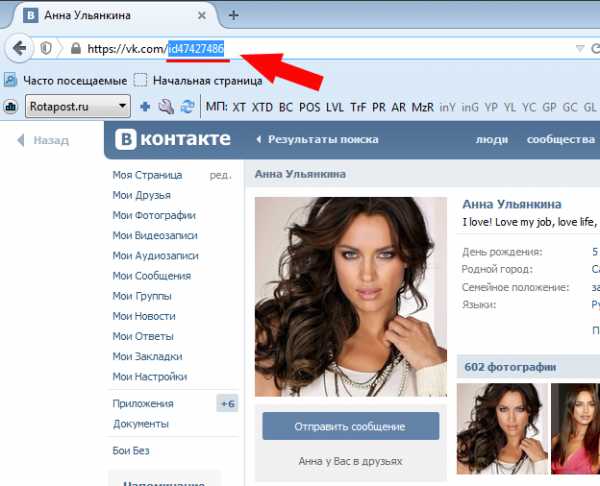
Task: Click the Назад back link
Action: point(43,140)
